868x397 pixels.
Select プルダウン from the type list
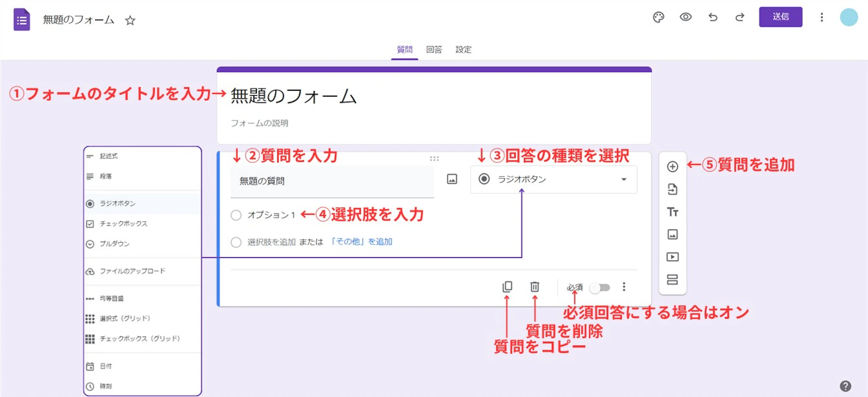tap(114, 244)
